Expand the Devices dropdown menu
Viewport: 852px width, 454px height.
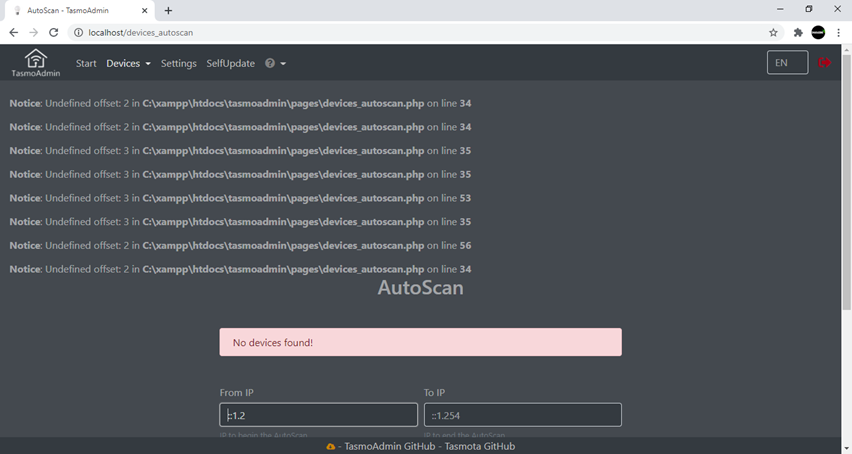click(128, 64)
